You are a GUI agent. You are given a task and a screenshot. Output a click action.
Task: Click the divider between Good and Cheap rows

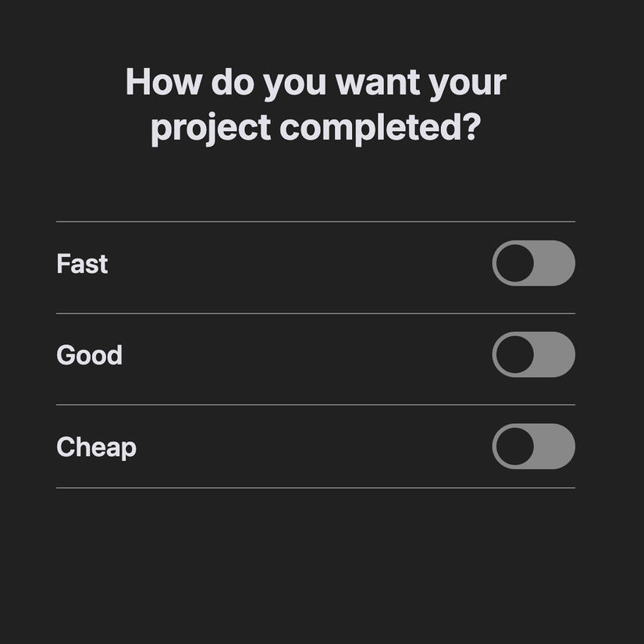pyautogui.click(x=315, y=404)
